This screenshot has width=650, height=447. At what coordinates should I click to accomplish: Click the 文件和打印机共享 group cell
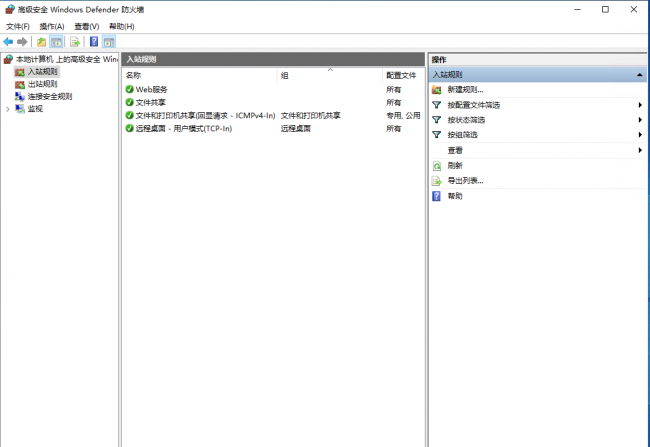tap(310, 115)
